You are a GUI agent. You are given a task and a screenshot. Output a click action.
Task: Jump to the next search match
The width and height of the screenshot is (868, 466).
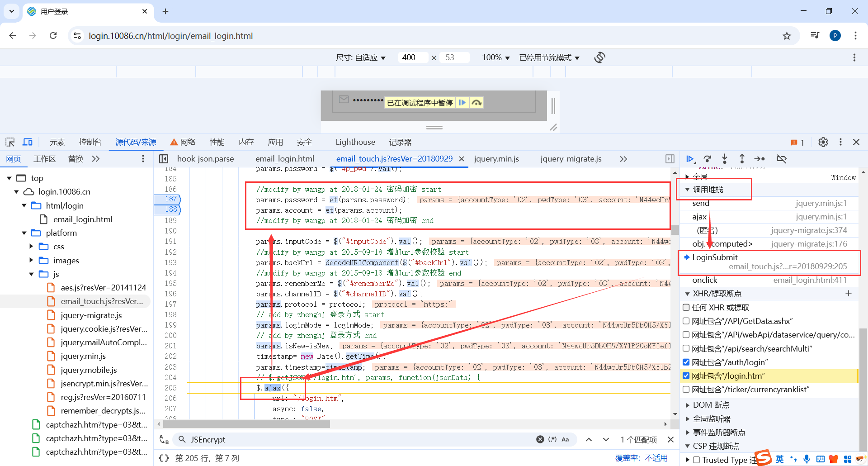click(x=606, y=439)
